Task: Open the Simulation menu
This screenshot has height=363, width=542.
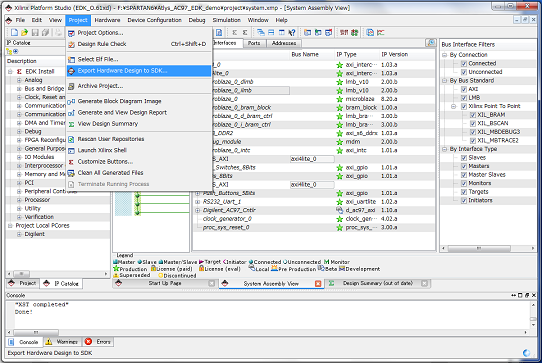Action: pos(226,20)
